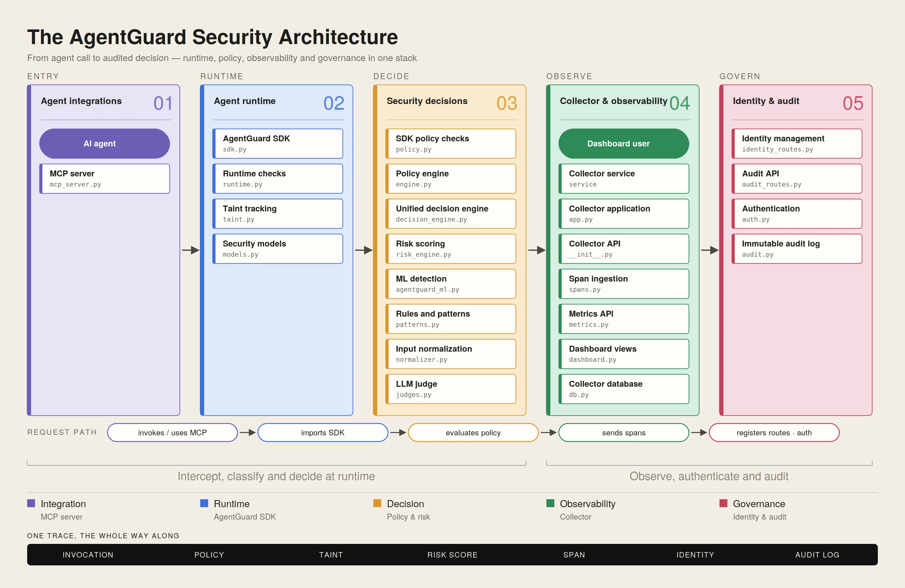Screen dimensions: 905x588
Task: Click the column number 03
Action: [507, 103]
